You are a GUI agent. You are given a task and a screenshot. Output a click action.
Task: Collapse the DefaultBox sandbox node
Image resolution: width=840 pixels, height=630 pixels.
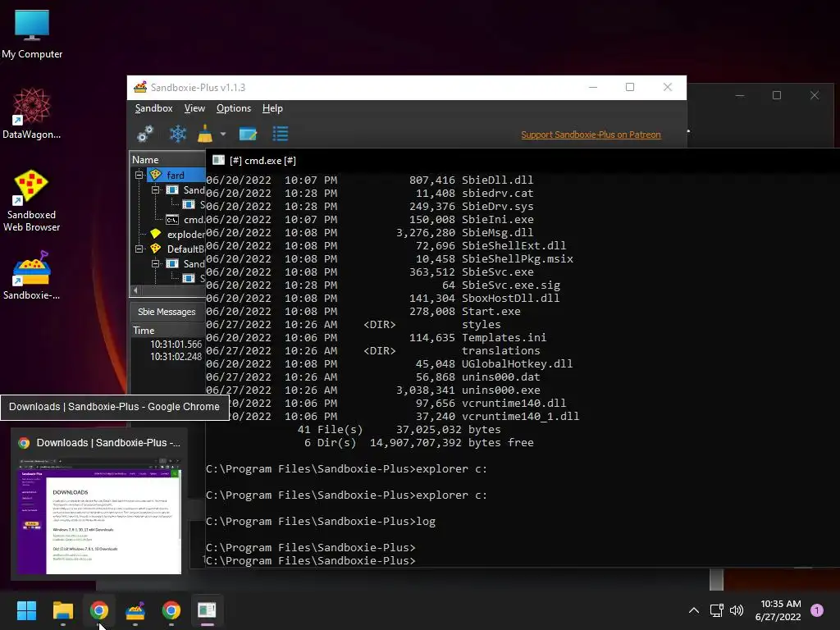139,249
